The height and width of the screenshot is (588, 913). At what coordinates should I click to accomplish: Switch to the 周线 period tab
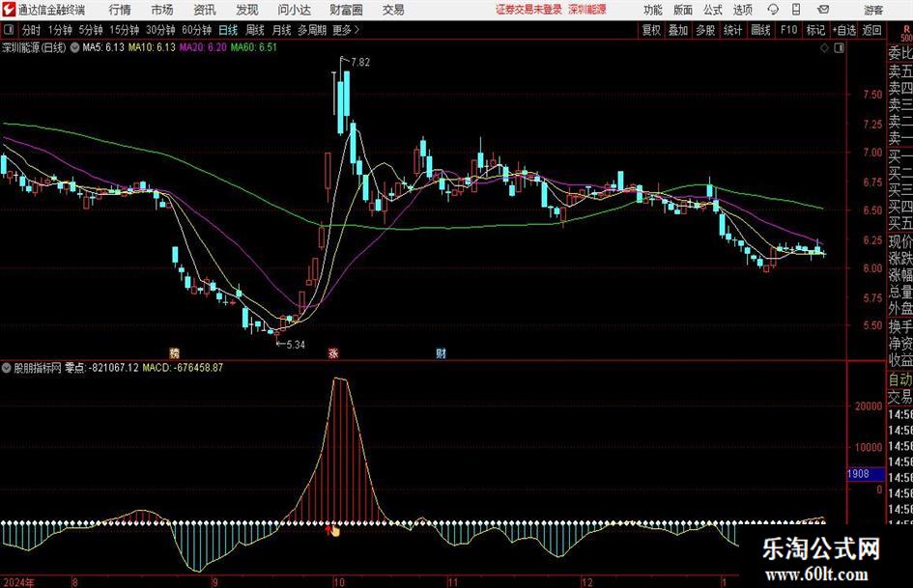pos(254,30)
